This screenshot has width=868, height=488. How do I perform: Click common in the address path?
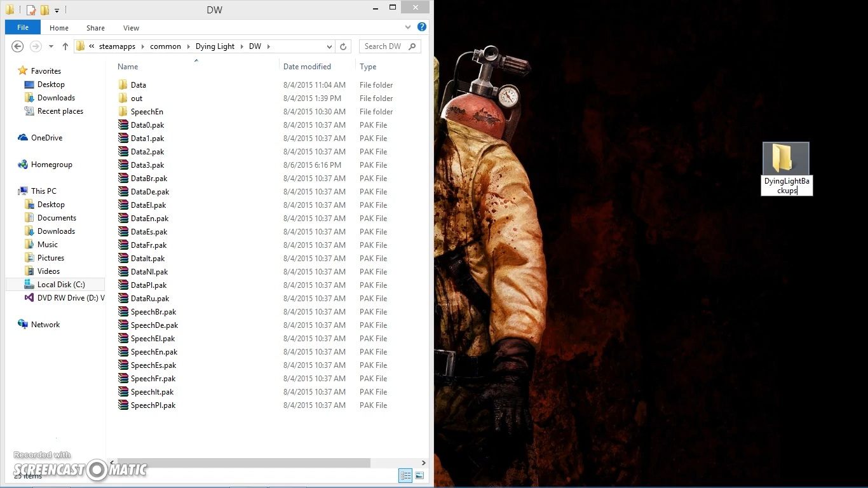pyautogui.click(x=165, y=46)
